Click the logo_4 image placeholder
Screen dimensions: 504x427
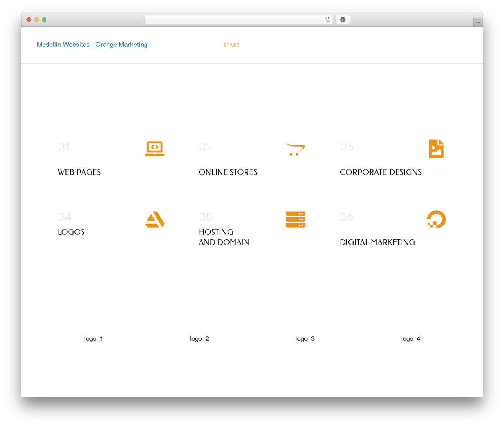point(410,339)
